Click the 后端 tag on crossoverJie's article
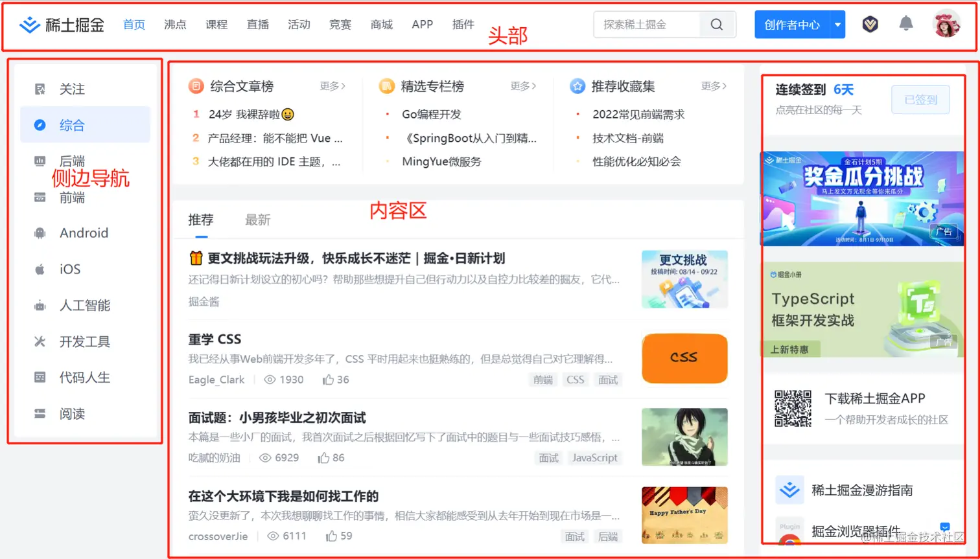The height and width of the screenshot is (559, 980). click(608, 536)
